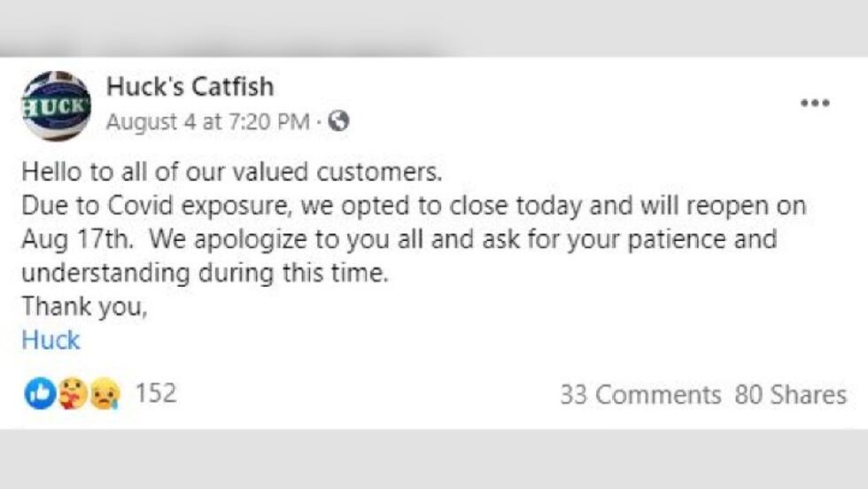Click the Care hugging-heart reaction icon
The width and height of the screenshot is (868, 489).
pos(72,394)
